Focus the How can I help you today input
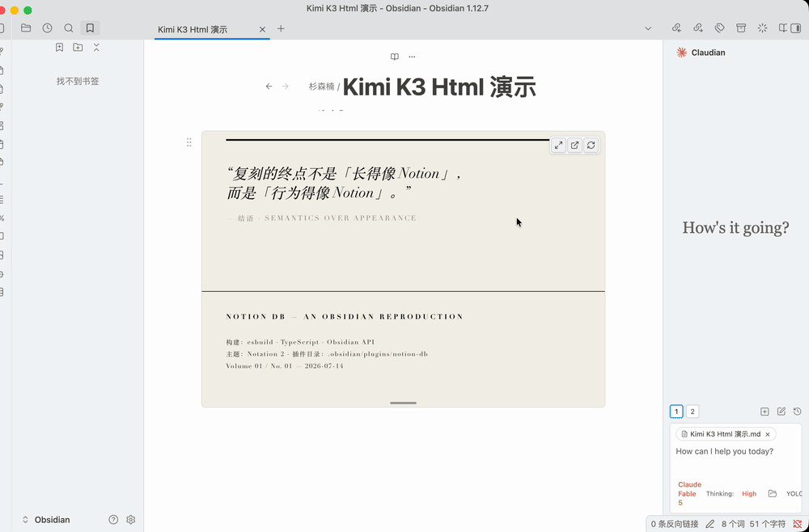809x532 pixels. (735, 452)
